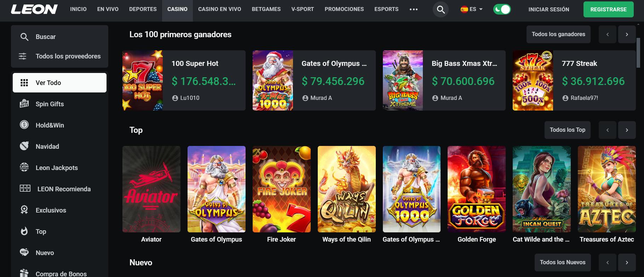Select the Hold&Win coin icon

pyautogui.click(x=24, y=125)
